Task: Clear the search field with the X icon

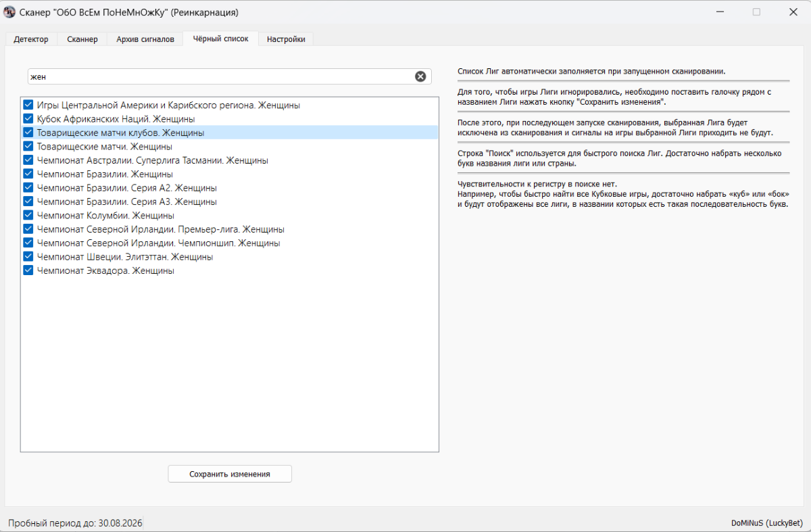Action: (420, 76)
